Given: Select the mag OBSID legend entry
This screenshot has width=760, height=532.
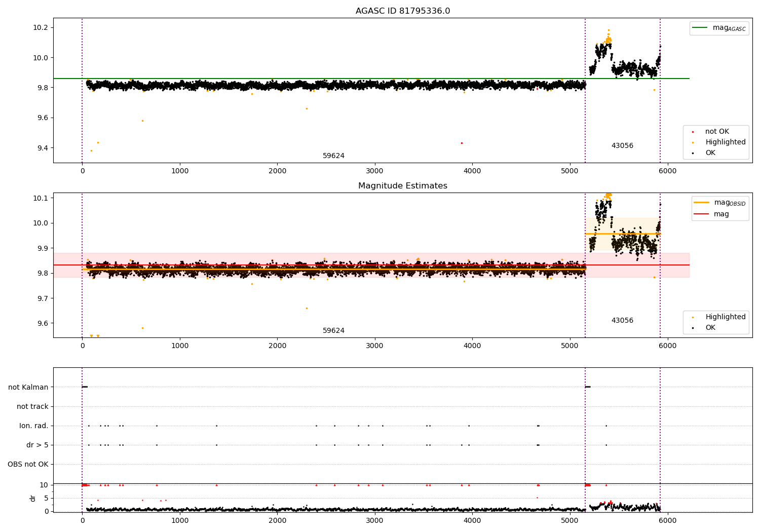Looking at the screenshot, I should coord(720,203).
